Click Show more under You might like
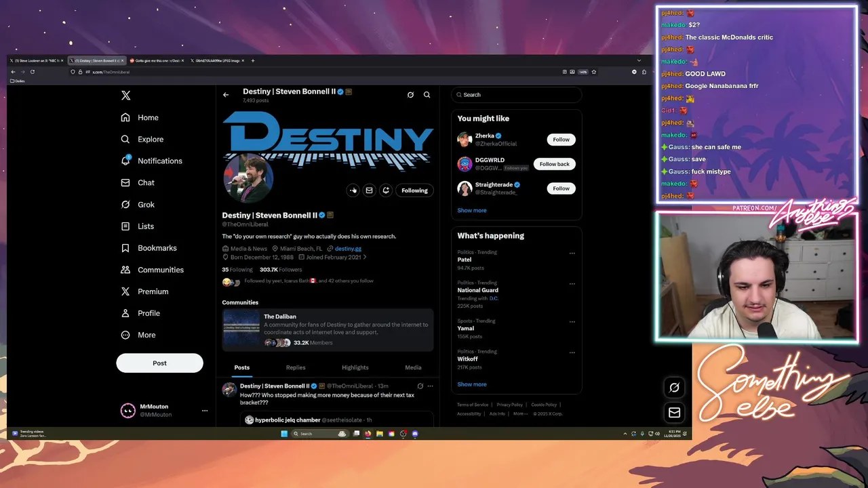Image resolution: width=868 pixels, height=488 pixels. (x=472, y=210)
